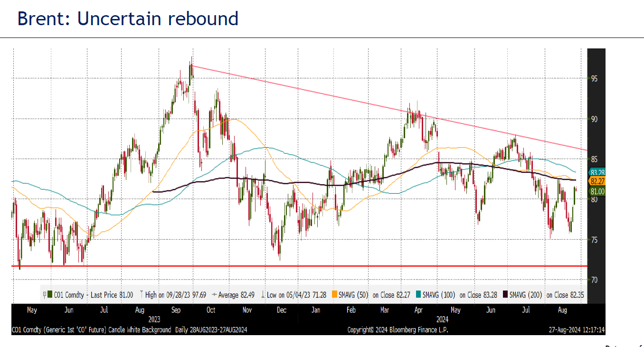Click the 95 price axis label

pos(594,78)
